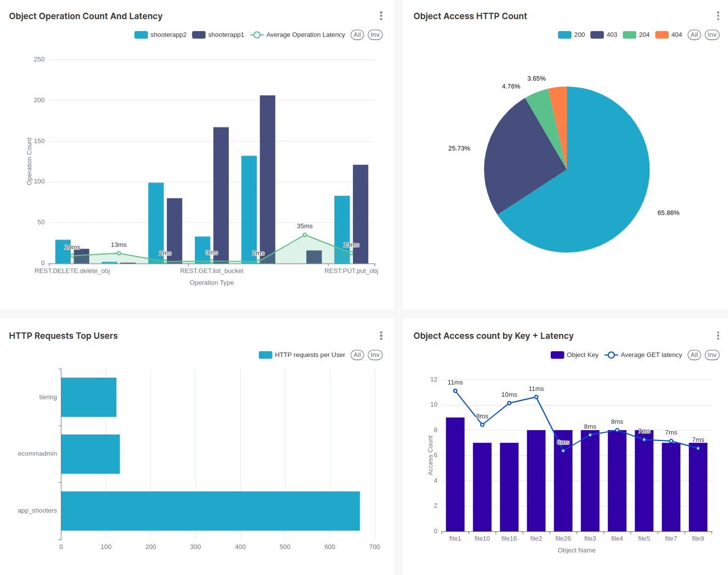
Task: Toggle shooterapp2 series in operation chart legend
Action: click(x=161, y=35)
